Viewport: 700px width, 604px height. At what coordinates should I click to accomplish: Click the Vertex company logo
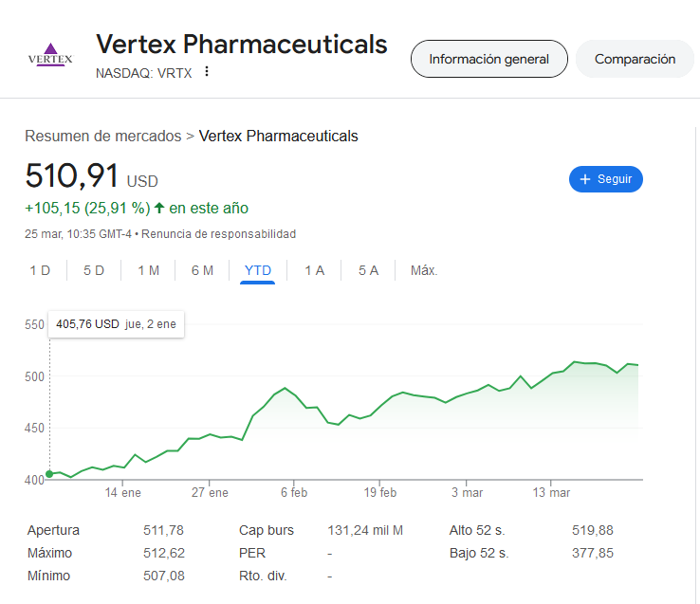tap(50, 55)
